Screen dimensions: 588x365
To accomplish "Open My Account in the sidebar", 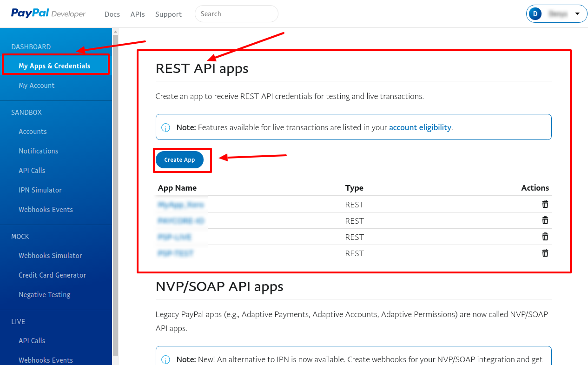I will tap(37, 86).
